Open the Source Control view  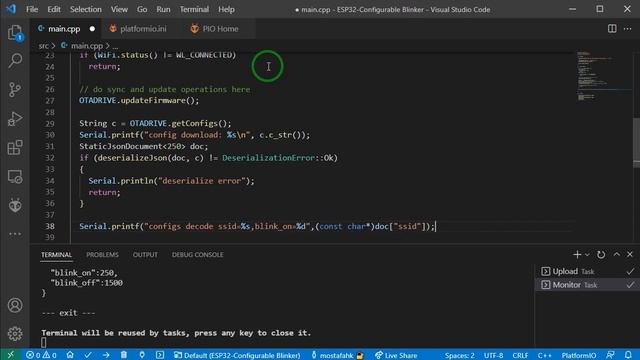15,89
